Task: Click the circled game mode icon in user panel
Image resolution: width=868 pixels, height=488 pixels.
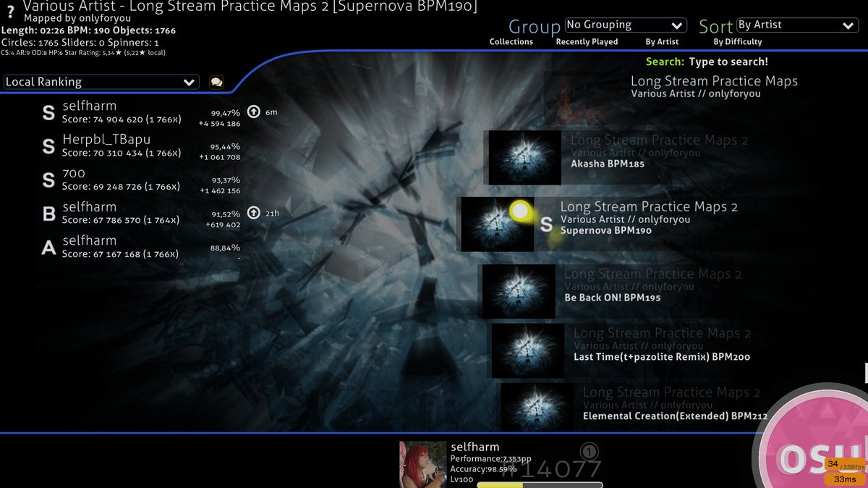Action: tap(589, 452)
